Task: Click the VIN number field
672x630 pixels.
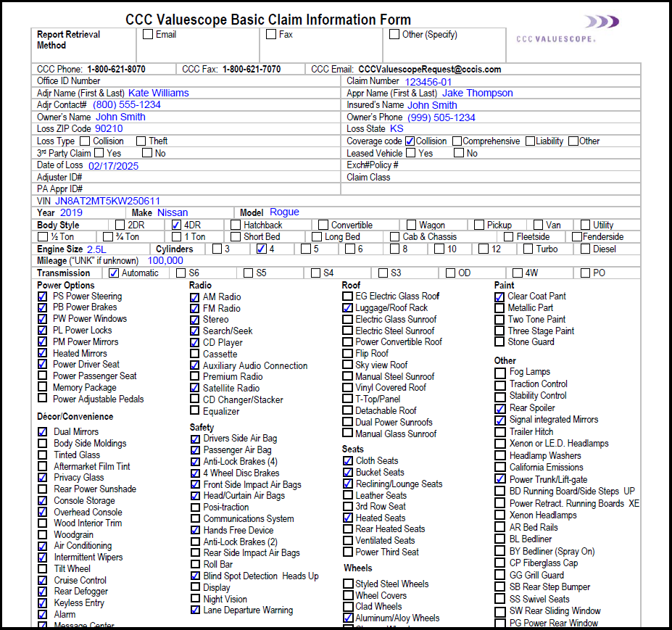Action: click(107, 201)
